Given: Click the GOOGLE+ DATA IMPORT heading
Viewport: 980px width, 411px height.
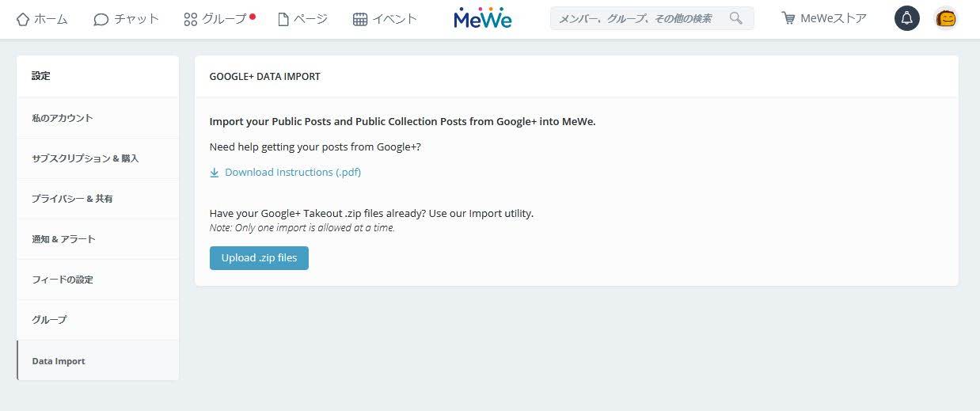Looking at the screenshot, I should pos(265,77).
